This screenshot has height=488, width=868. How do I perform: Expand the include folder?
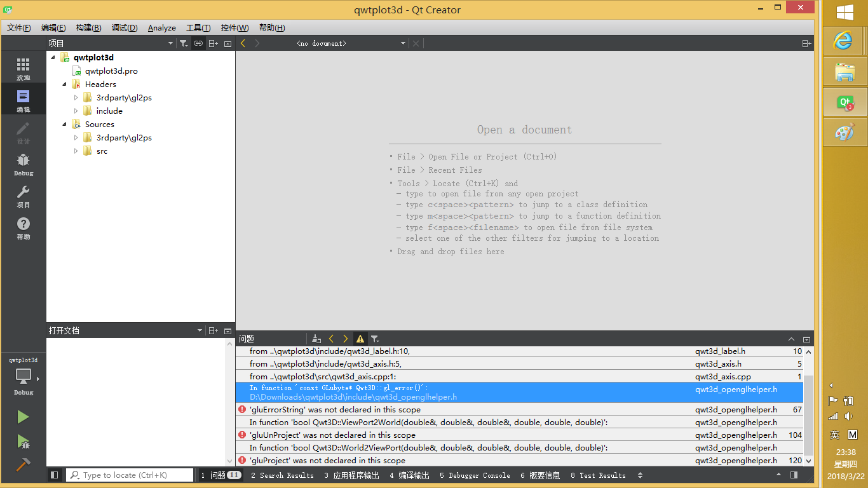tap(76, 111)
